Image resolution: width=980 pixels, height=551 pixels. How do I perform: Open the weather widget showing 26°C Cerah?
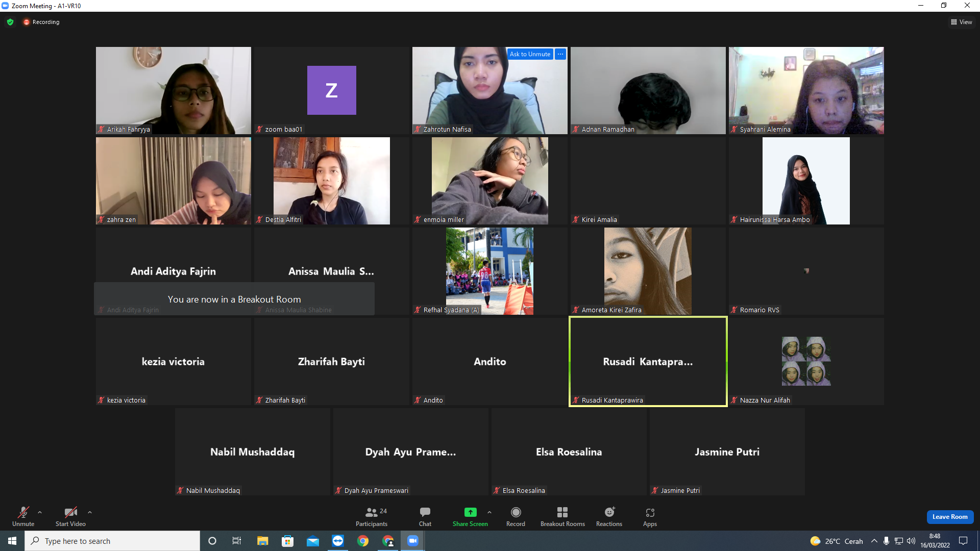837,541
